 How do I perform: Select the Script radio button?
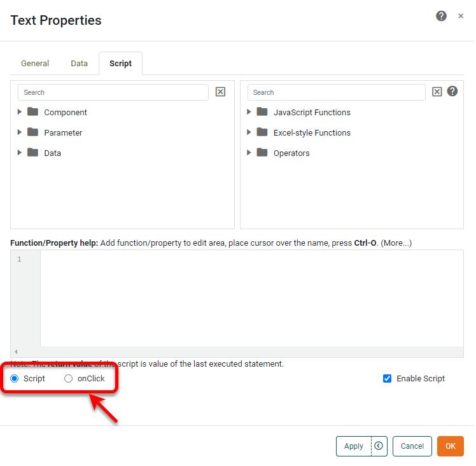click(15, 379)
